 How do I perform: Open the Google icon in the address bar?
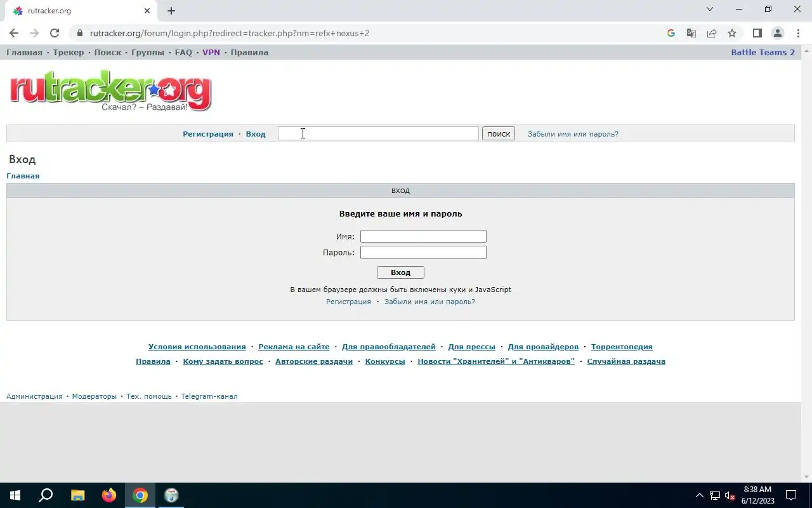[671, 33]
